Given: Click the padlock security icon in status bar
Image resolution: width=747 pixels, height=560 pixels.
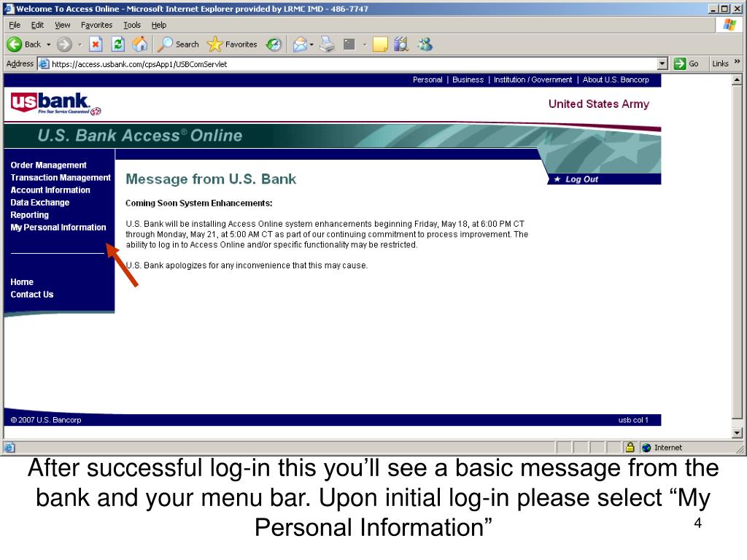Looking at the screenshot, I should [630, 447].
